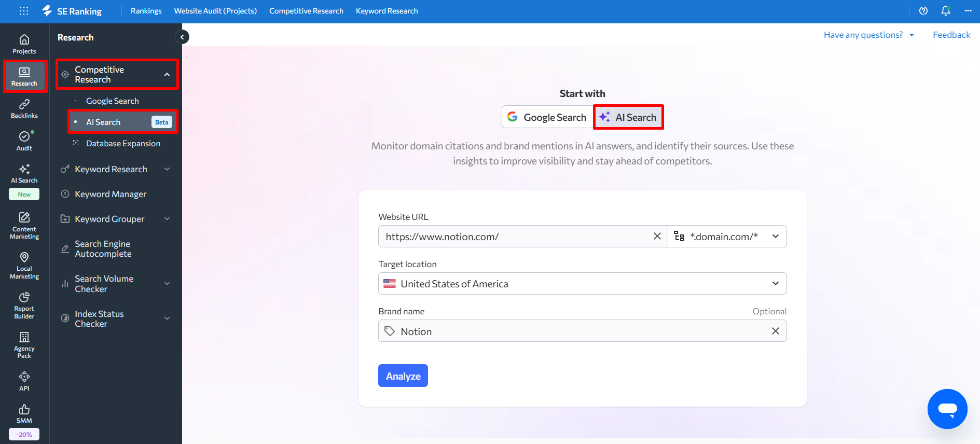Screen dimensions: 980x444
Task: Expand the Keyword Grouper section
Action: tap(167, 219)
